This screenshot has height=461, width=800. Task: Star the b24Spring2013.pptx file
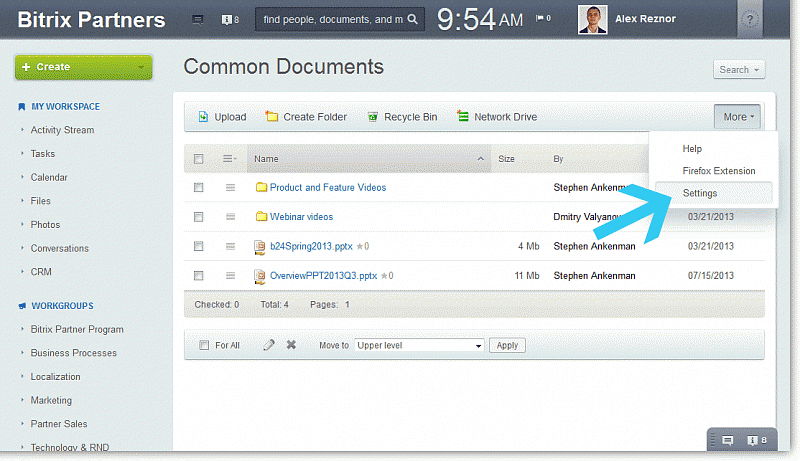click(360, 246)
